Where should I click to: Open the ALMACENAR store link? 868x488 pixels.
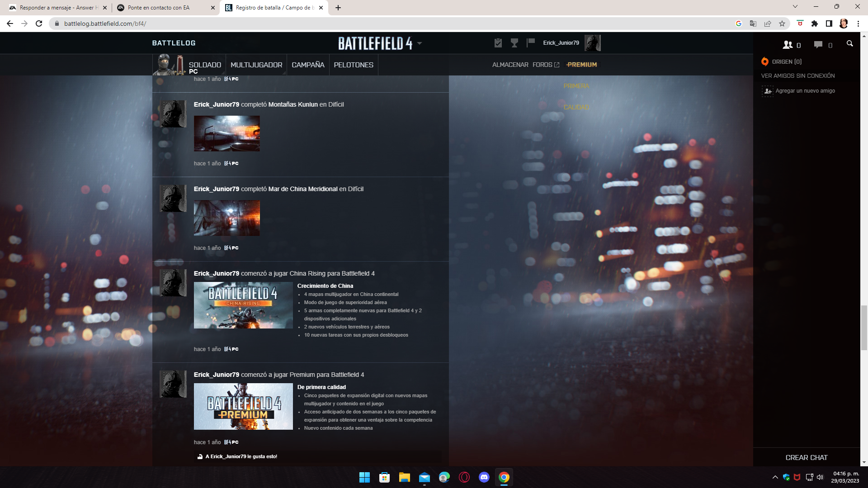click(510, 65)
